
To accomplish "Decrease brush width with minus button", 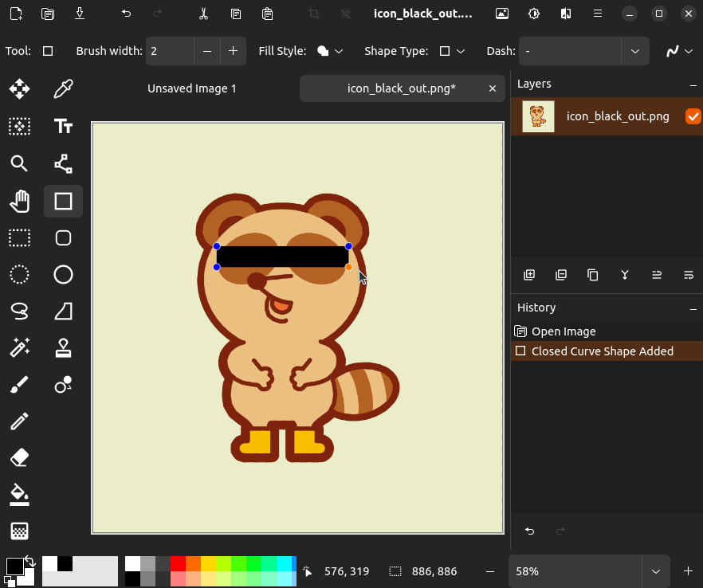I will pos(207,51).
